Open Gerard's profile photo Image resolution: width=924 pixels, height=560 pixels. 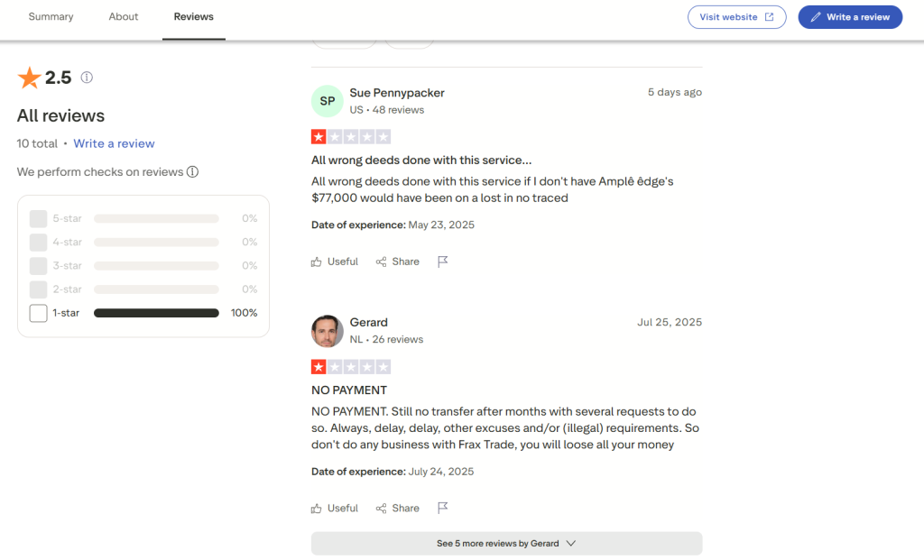point(327,331)
